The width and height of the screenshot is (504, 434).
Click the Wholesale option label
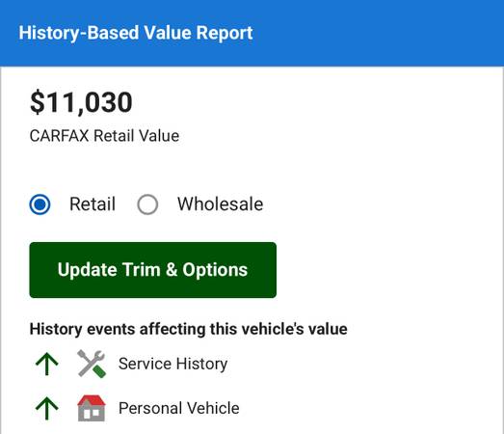(x=221, y=203)
